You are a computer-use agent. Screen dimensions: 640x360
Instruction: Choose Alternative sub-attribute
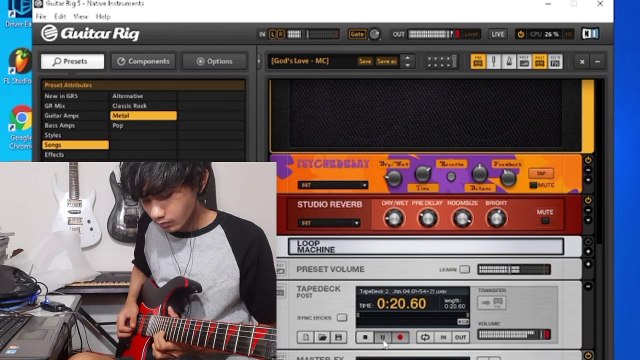143,96
